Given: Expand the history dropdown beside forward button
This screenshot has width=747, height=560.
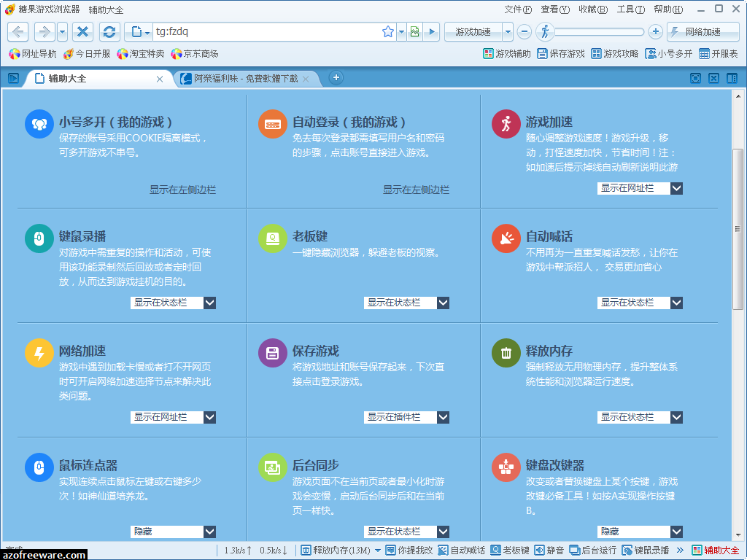Looking at the screenshot, I should point(63,32).
